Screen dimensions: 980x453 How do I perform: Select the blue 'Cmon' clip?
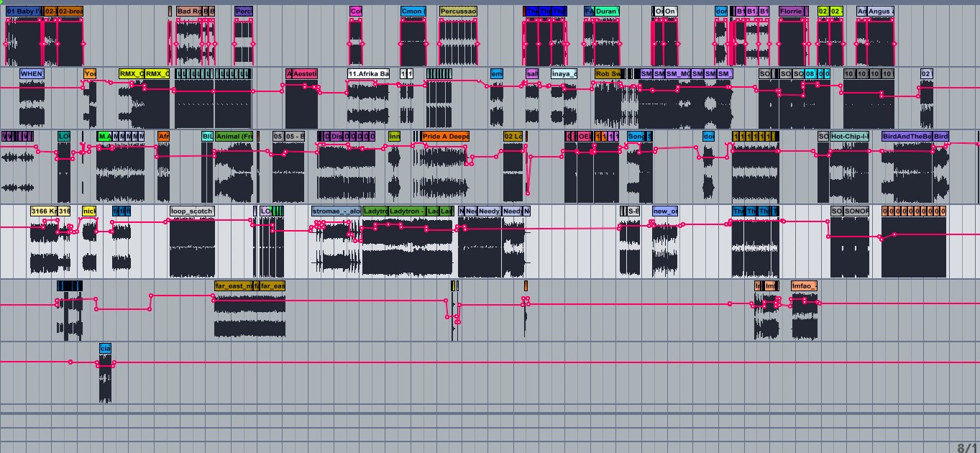pyautogui.click(x=413, y=12)
